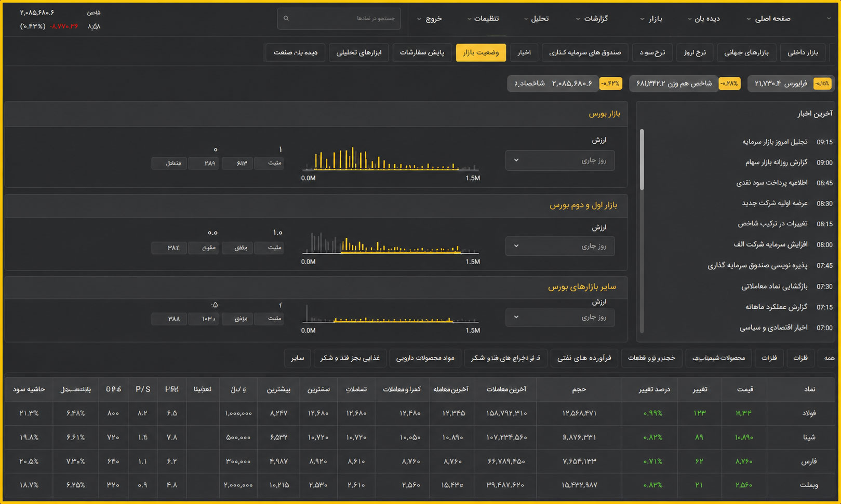Select the سایر sector filter

point(298,358)
